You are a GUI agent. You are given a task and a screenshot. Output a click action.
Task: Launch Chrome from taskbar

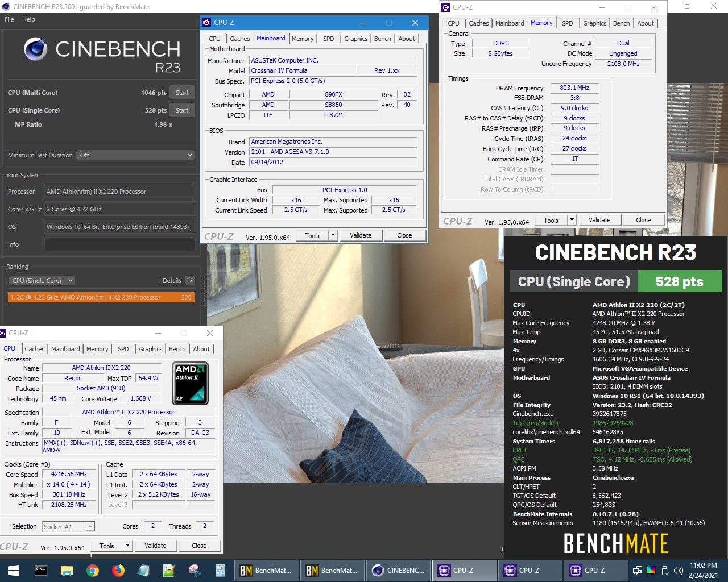(x=93, y=570)
